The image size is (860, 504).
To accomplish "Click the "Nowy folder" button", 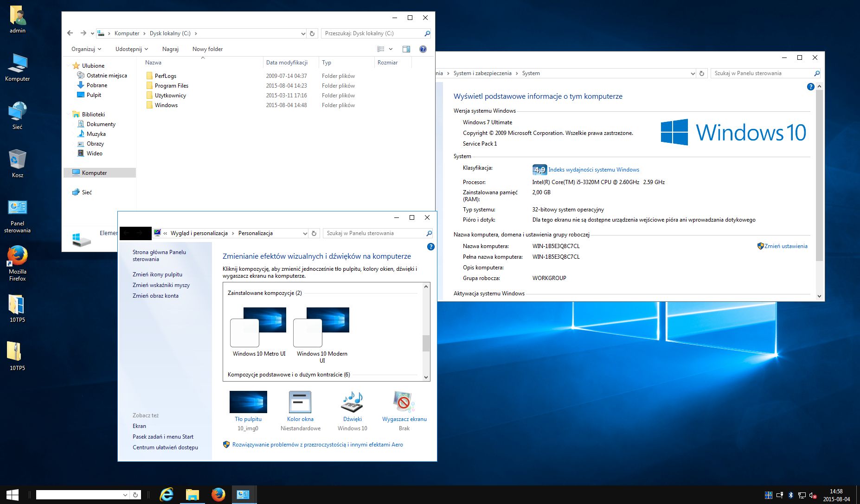I will pyautogui.click(x=207, y=49).
